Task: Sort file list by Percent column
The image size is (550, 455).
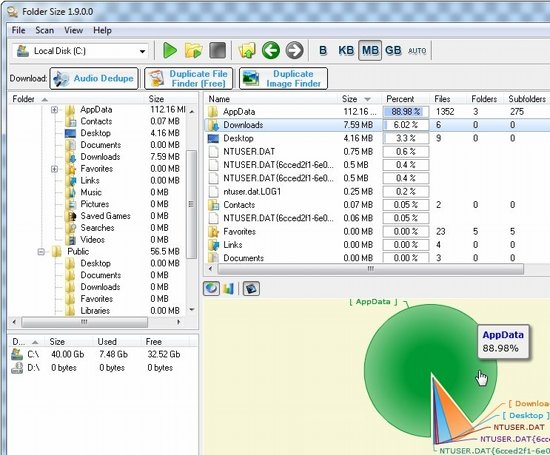Action: (405, 99)
